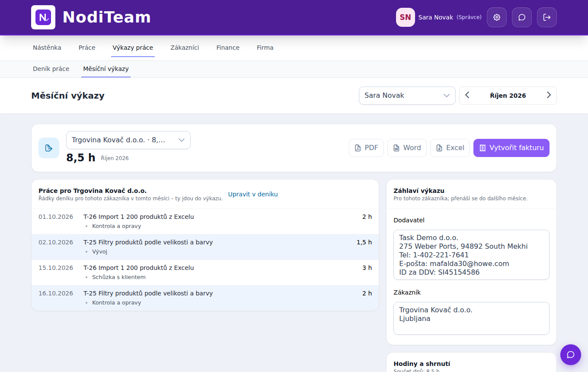The height and width of the screenshot is (372, 588).
Task: Open Finance menu item
Action: tap(228, 48)
